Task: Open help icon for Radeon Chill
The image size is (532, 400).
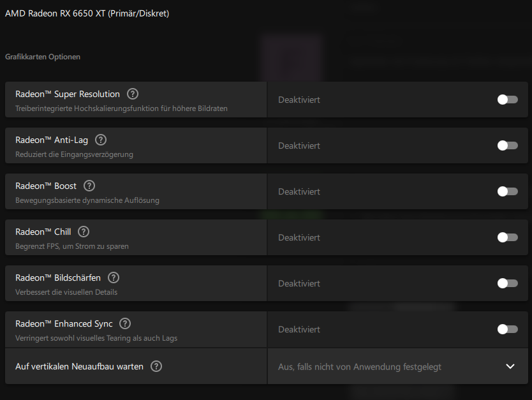Action: point(84,232)
